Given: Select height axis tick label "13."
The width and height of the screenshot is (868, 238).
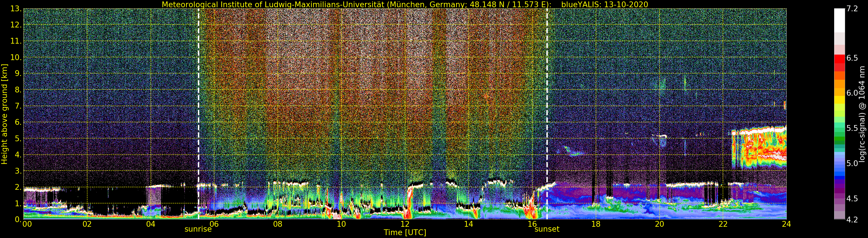Looking at the screenshot, I should pyautogui.click(x=16, y=9).
